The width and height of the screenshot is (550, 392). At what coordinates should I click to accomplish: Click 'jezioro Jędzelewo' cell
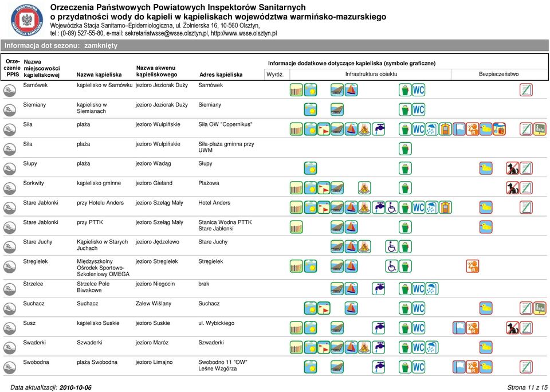(x=158, y=242)
